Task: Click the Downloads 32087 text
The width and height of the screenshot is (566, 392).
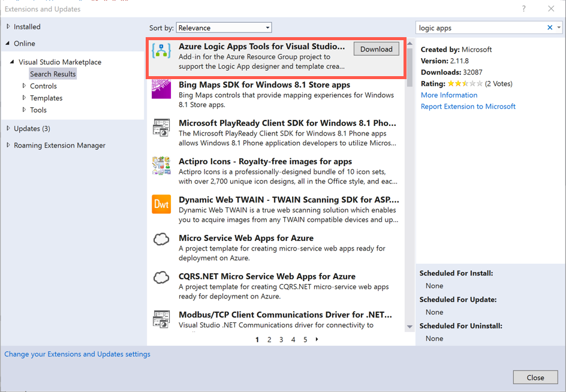Action: [x=451, y=72]
